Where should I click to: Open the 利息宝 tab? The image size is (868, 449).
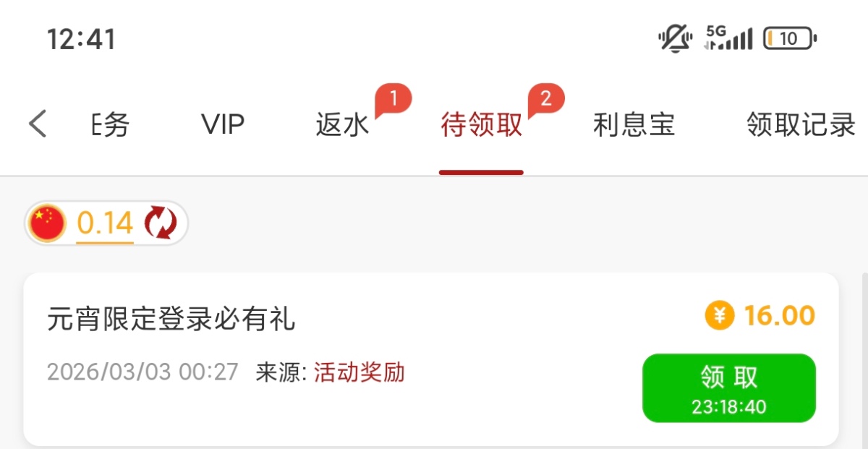click(634, 124)
